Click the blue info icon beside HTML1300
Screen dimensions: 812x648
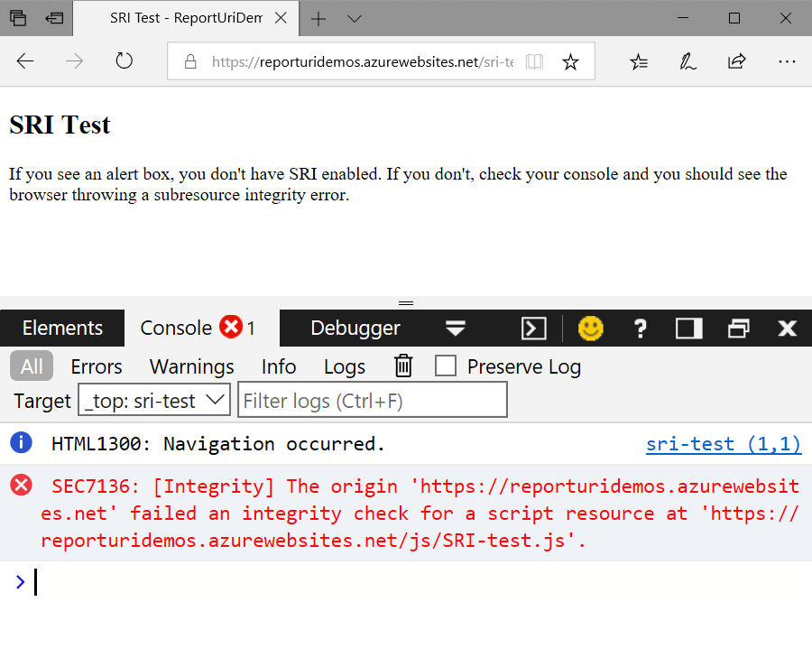[x=22, y=443]
